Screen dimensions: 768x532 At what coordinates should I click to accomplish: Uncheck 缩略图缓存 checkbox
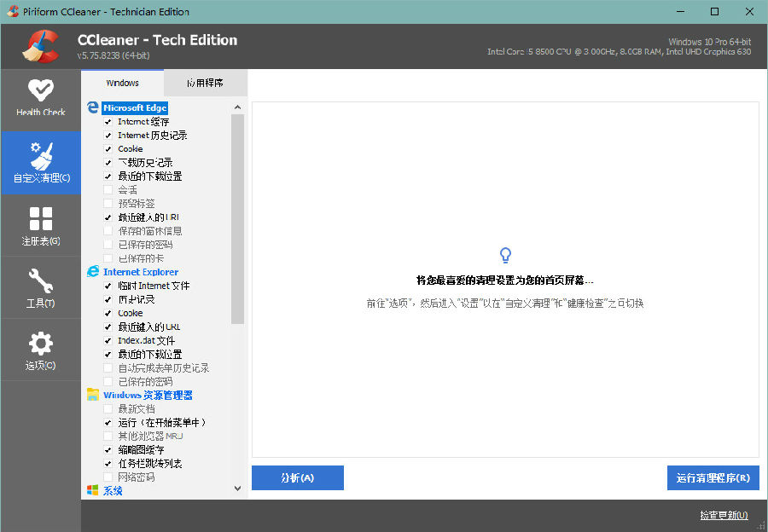click(x=108, y=450)
